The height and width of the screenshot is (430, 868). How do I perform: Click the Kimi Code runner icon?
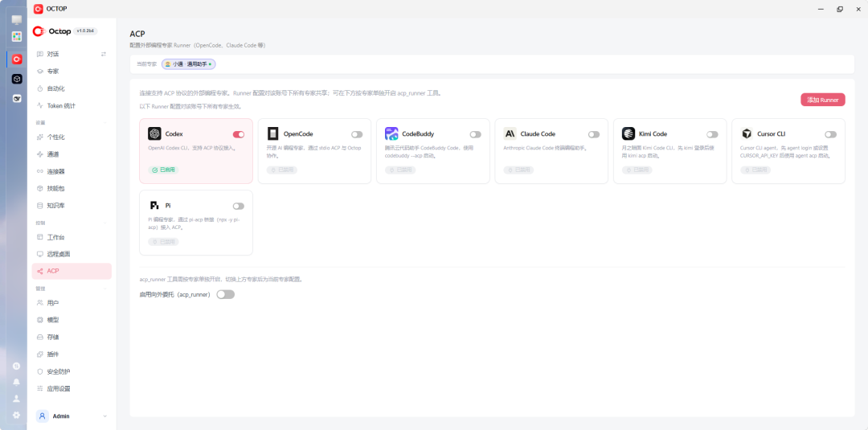point(628,134)
